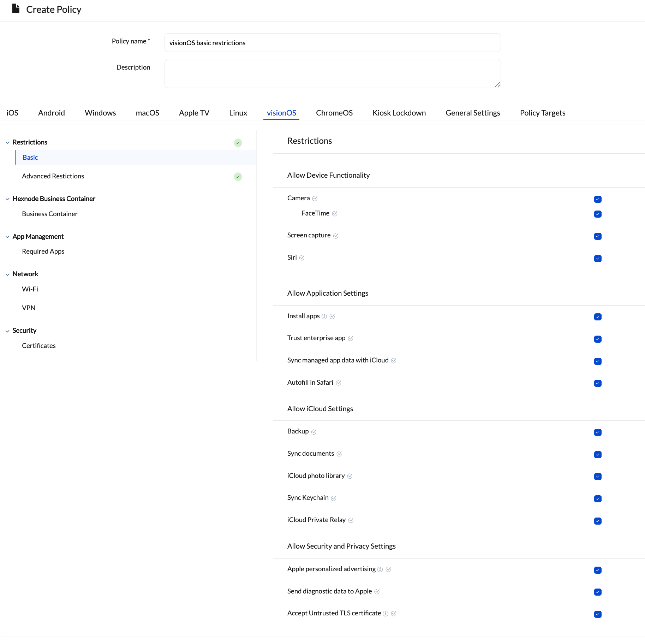Open Required Apps settings
The height and width of the screenshot is (644, 645).
[43, 251]
